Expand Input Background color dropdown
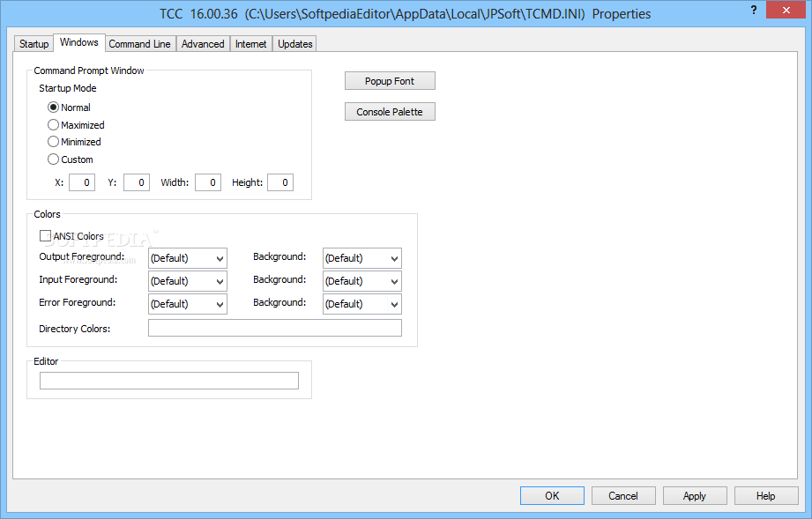The height and width of the screenshot is (519, 812). pyautogui.click(x=362, y=281)
